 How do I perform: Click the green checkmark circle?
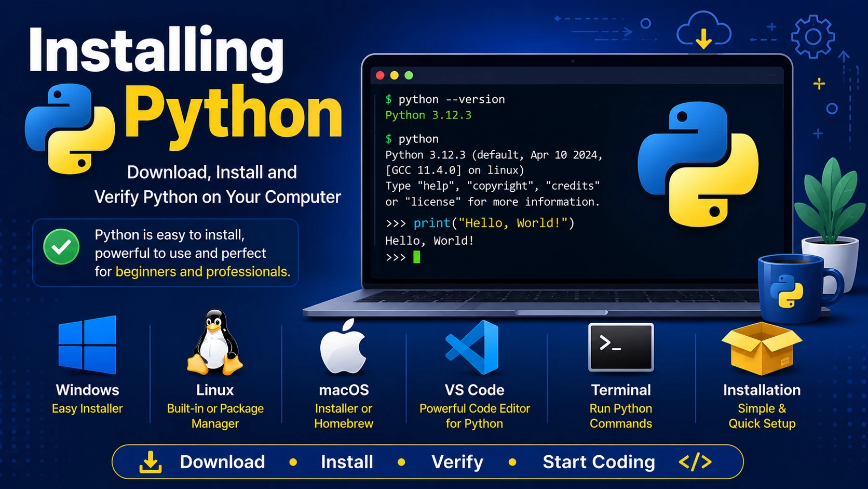coord(61,247)
